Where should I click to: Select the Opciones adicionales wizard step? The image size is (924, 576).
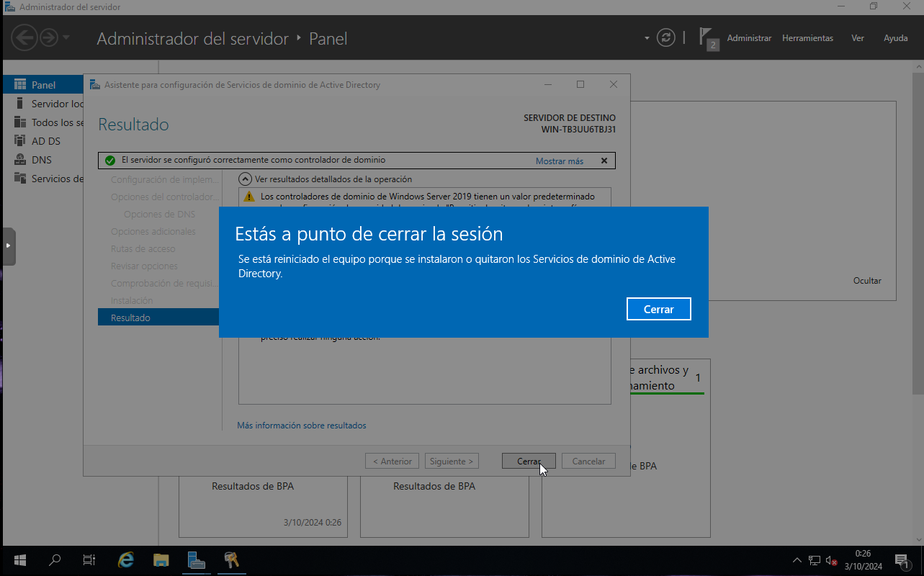pos(153,231)
